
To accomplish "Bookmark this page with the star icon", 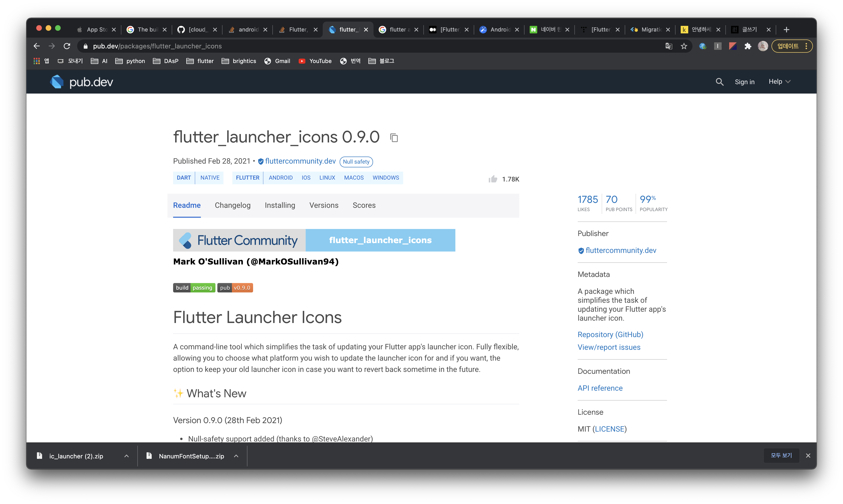I will (684, 46).
